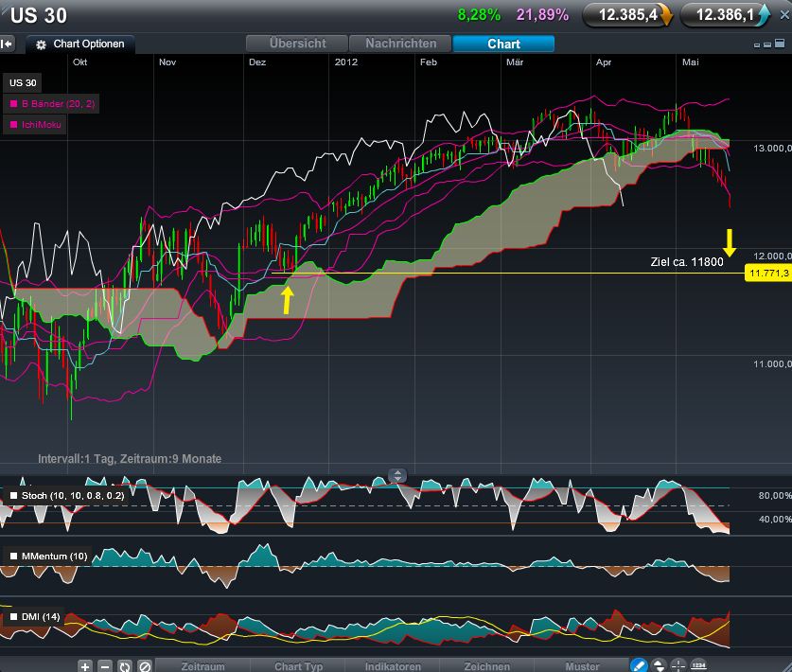Click the panel resize handle above Stoch
Viewport: 792px width, 672px height.
pos(397,475)
